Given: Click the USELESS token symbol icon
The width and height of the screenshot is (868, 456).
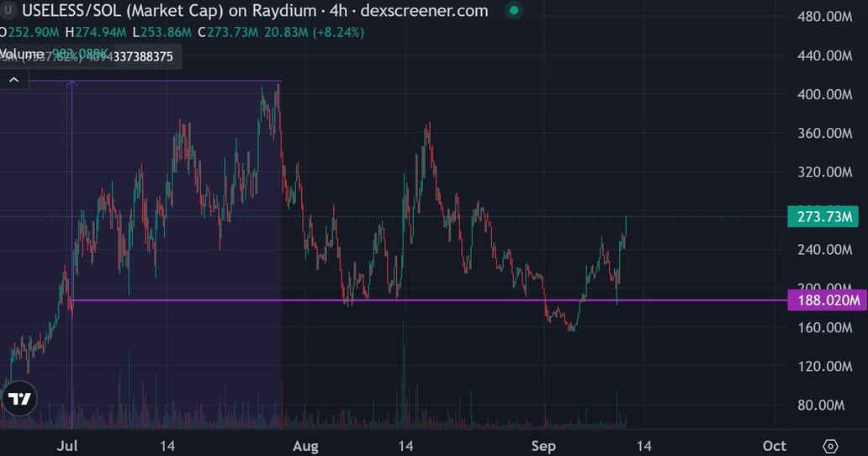Looking at the screenshot, I should coord(8,10).
